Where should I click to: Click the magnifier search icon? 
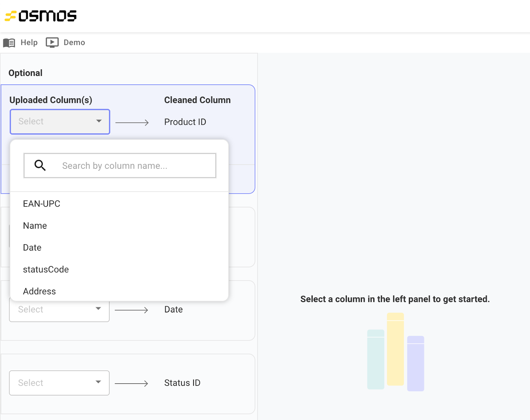point(40,165)
